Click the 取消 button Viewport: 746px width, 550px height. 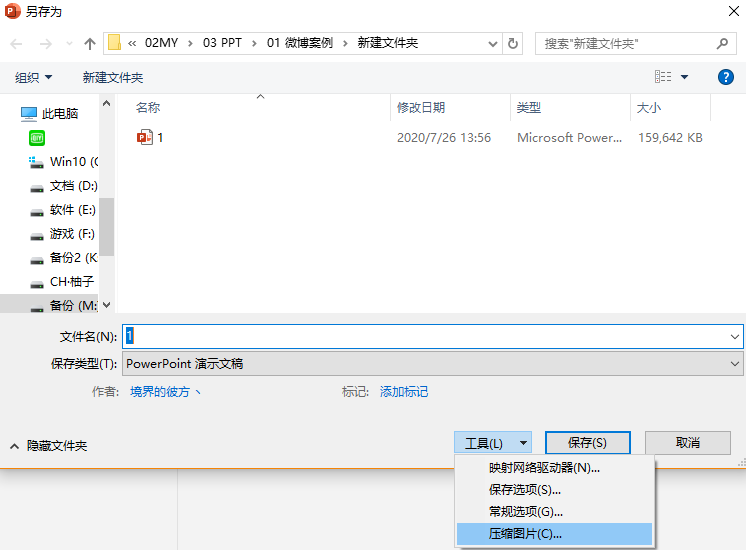[x=687, y=443]
